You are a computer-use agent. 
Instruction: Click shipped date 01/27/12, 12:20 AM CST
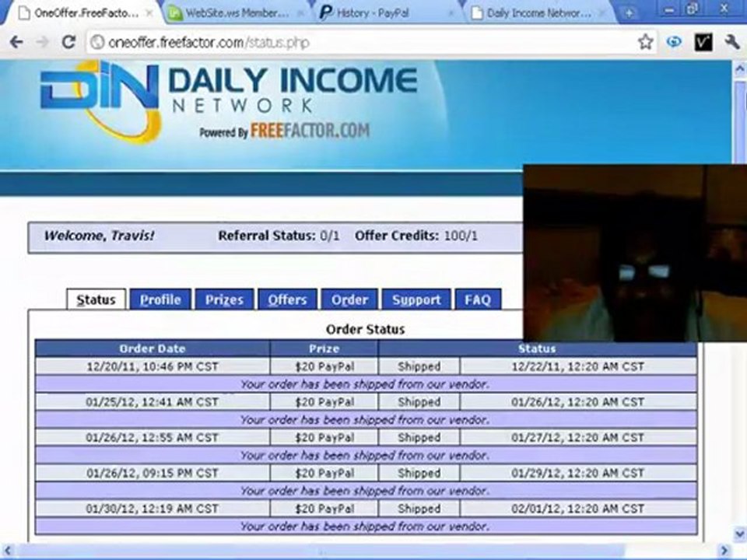(x=578, y=437)
